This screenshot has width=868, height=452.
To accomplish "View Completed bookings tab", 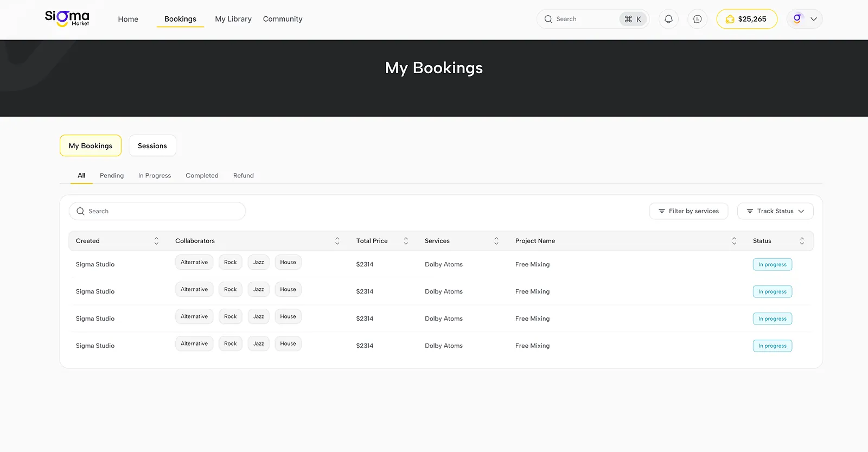I will coord(202,175).
